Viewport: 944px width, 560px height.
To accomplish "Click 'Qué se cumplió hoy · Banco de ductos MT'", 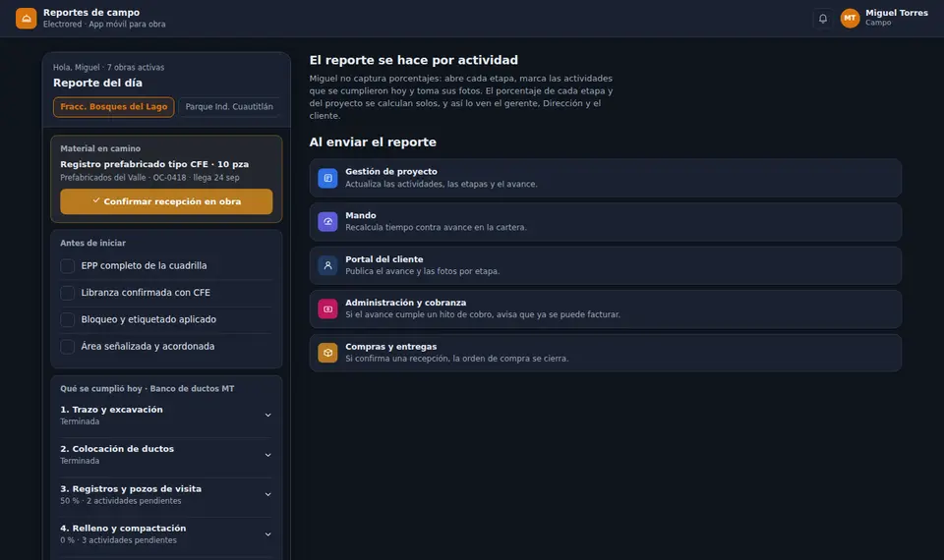I will (x=147, y=389).
